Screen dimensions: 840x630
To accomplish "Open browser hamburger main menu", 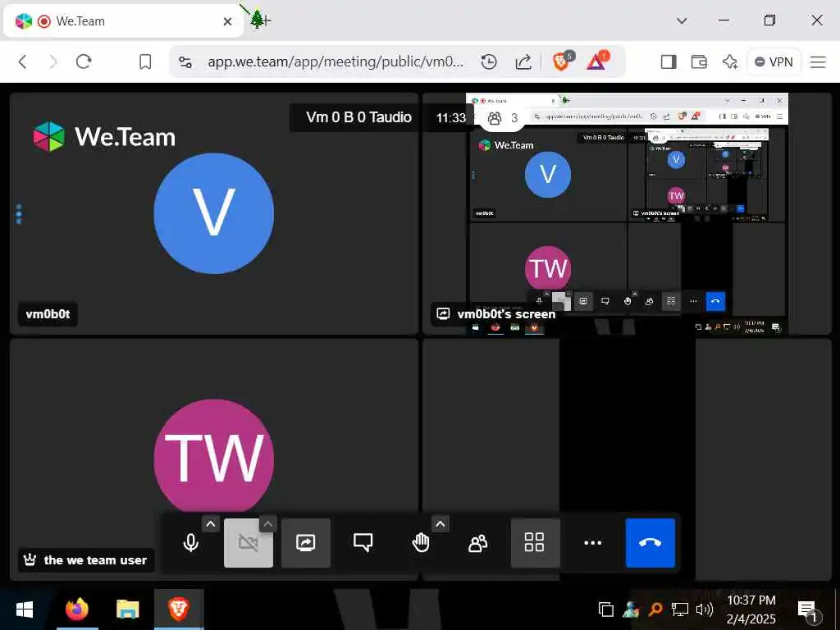I will tap(818, 62).
